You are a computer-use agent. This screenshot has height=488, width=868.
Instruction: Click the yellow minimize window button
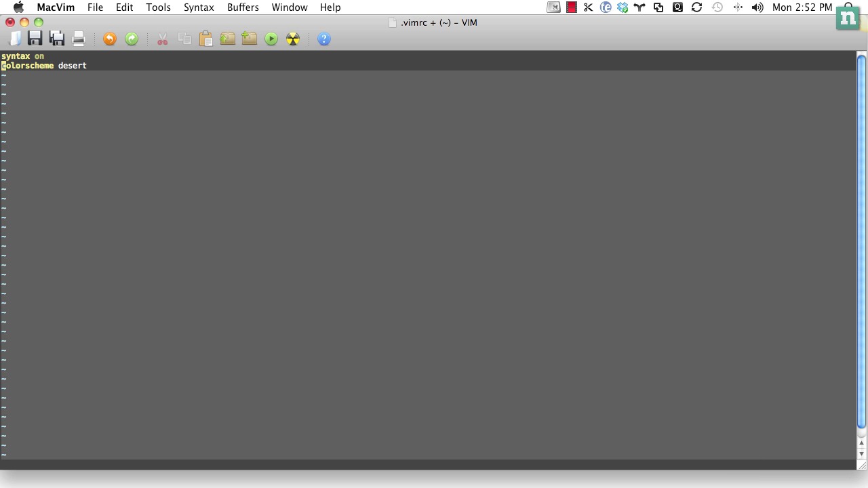pyautogui.click(x=24, y=22)
